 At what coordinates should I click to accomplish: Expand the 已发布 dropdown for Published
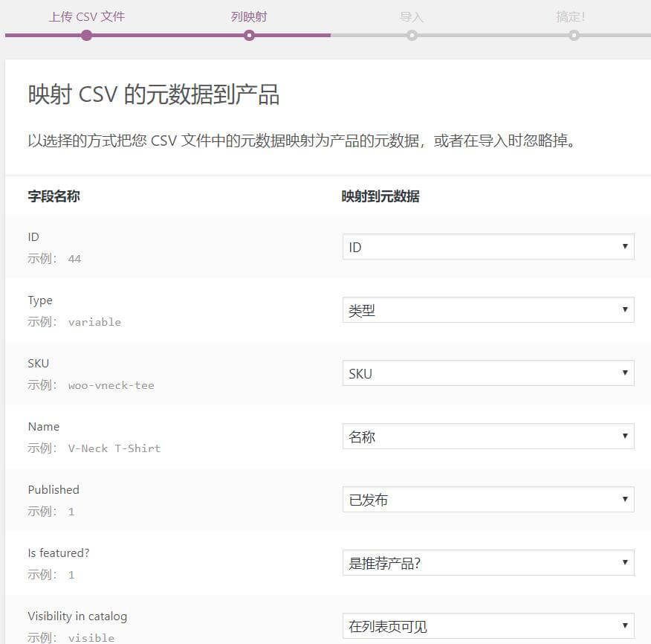(488, 500)
